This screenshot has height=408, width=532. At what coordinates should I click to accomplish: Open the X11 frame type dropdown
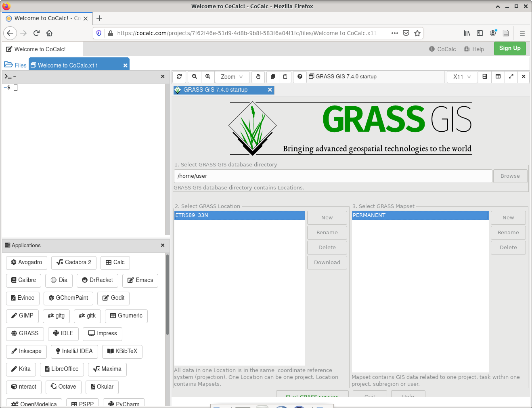tap(462, 77)
